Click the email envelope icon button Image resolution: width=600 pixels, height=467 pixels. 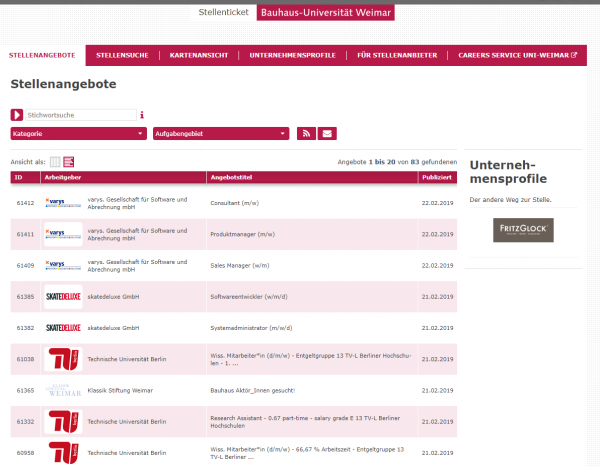click(x=327, y=134)
